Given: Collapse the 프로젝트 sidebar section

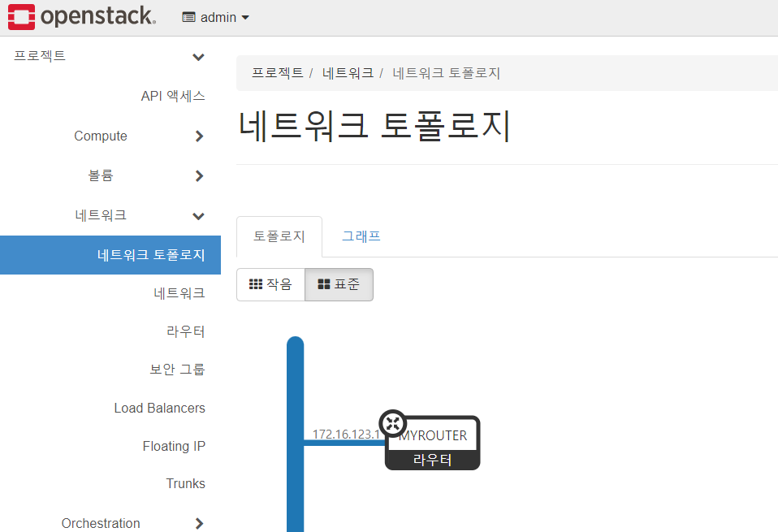Looking at the screenshot, I should (109, 56).
